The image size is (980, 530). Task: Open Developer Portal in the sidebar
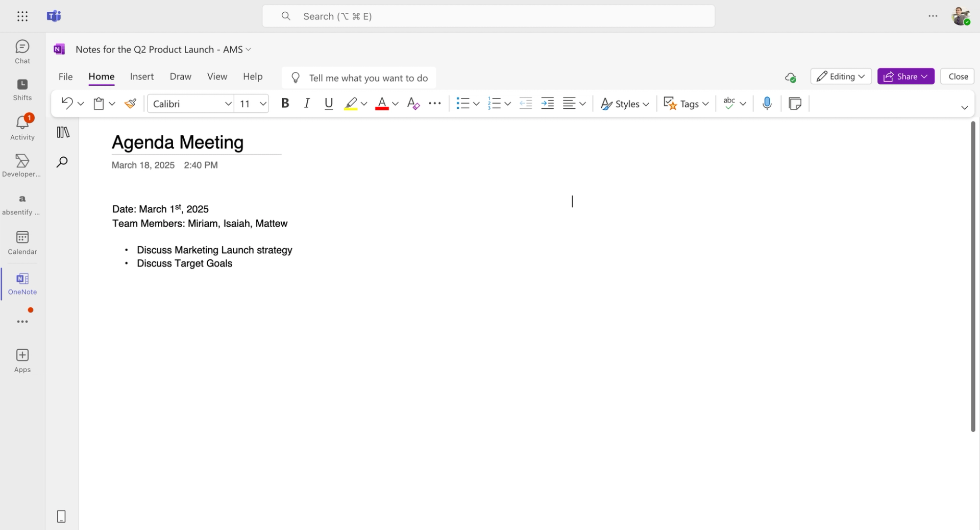coord(21,165)
